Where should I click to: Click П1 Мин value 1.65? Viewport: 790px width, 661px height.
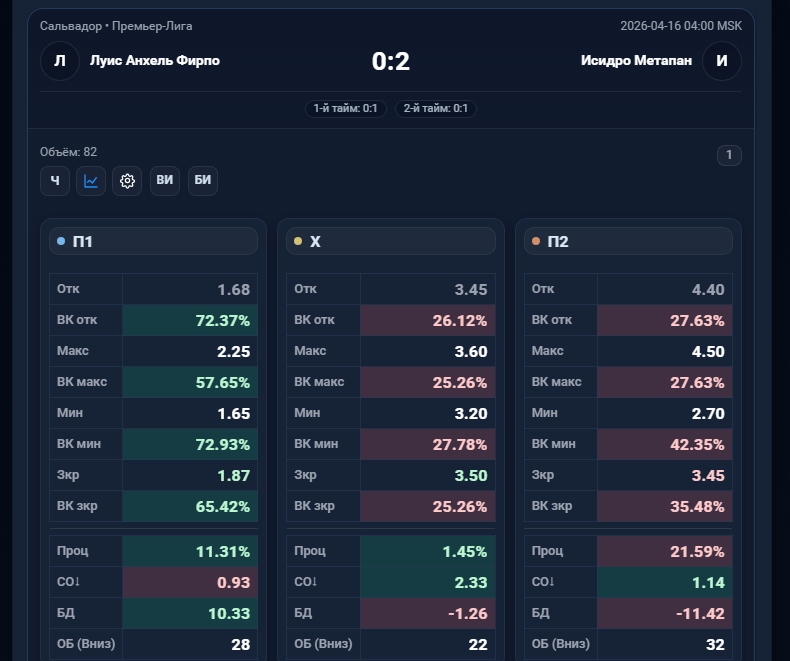tap(233, 414)
